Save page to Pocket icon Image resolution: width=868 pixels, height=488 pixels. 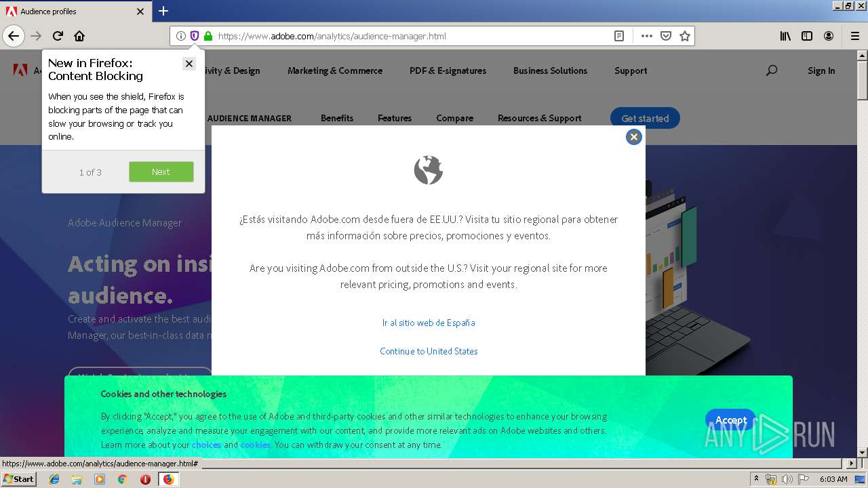666,36
